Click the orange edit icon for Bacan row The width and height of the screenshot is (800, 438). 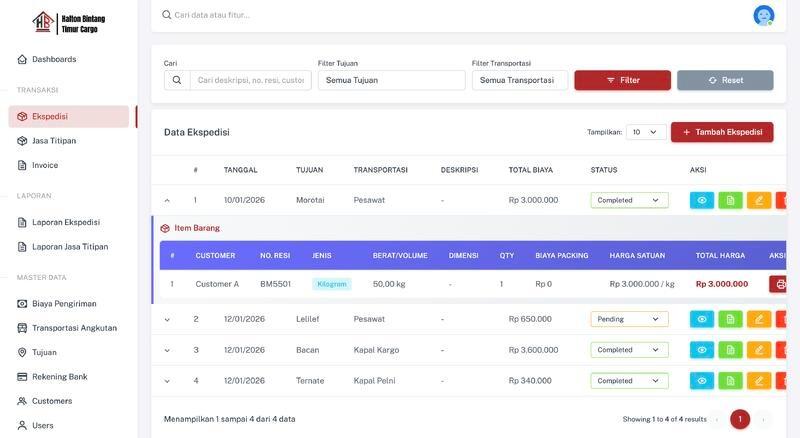click(759, 350)
